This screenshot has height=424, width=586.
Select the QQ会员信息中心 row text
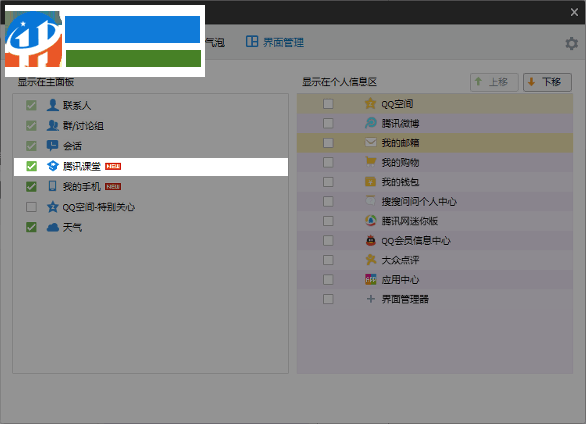pyautogui.click(x=416, y=241)
